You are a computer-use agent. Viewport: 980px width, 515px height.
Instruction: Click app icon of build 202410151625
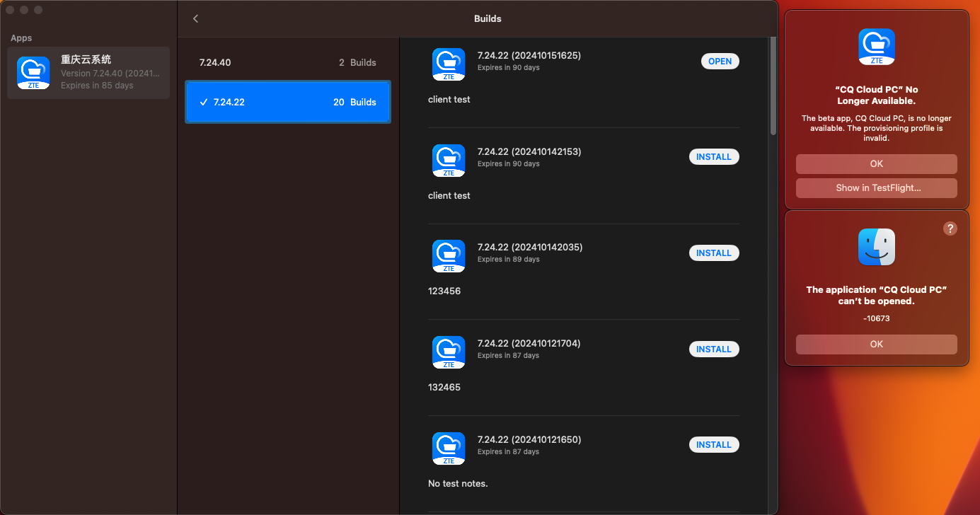click(449, 64)
